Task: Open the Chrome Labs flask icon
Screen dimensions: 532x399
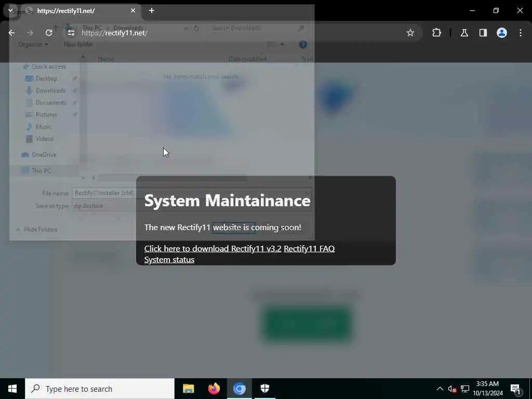Action: pos(464,33)
